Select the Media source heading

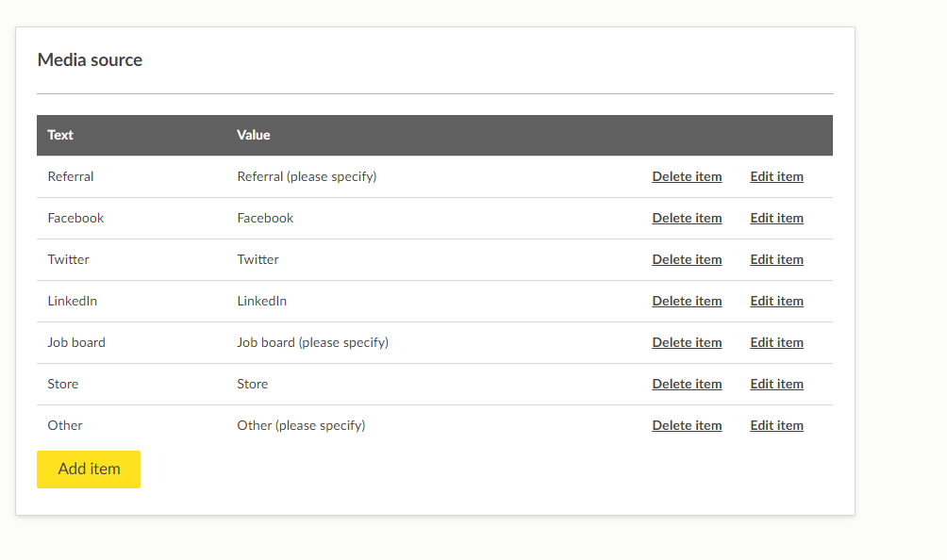point(90,60)
